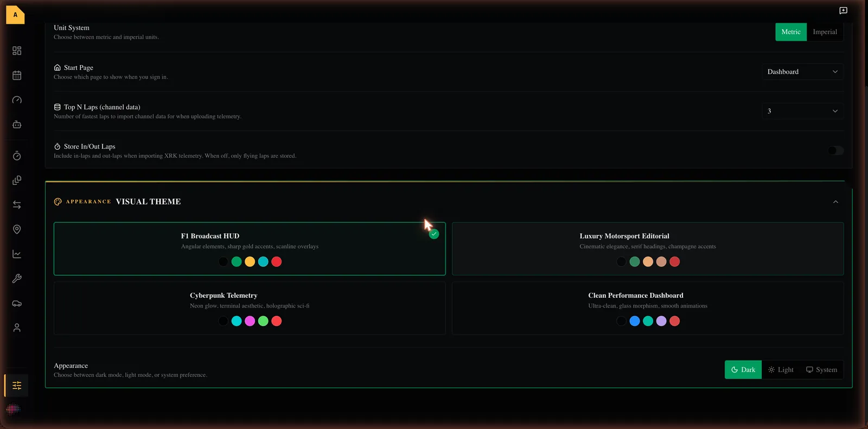Image resolution: width=868 pixels, height=429 pixels.
Task: Open the stopwatch timer sidebar icon
Action: [17, 156]
